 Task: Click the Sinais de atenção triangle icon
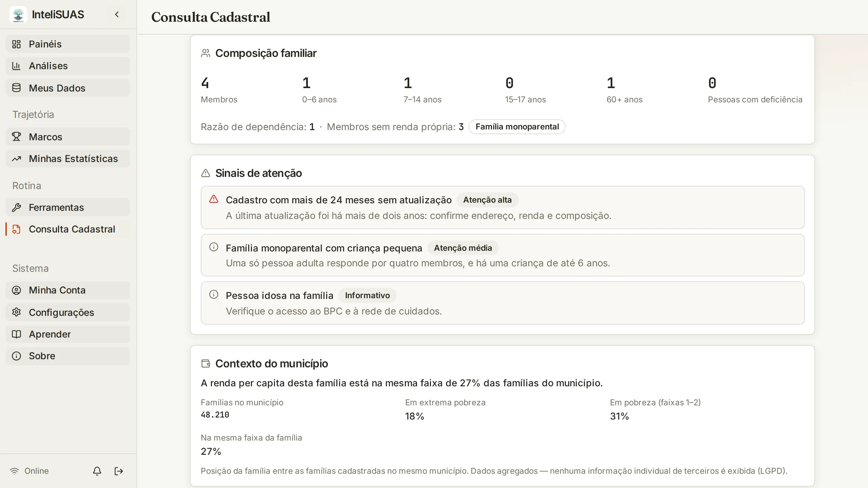click(205, 173)
